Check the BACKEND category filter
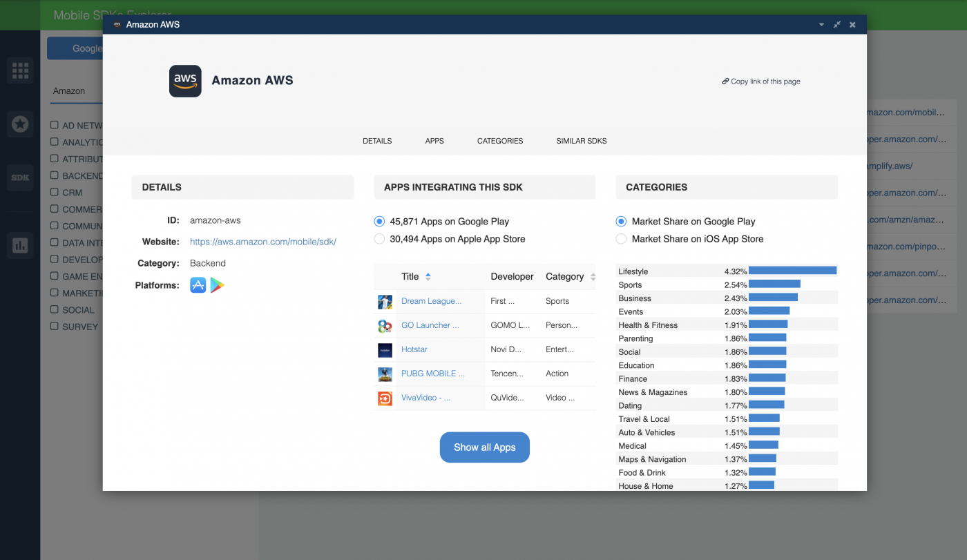This screenshot has width=967, height=560. coord(53,175)
